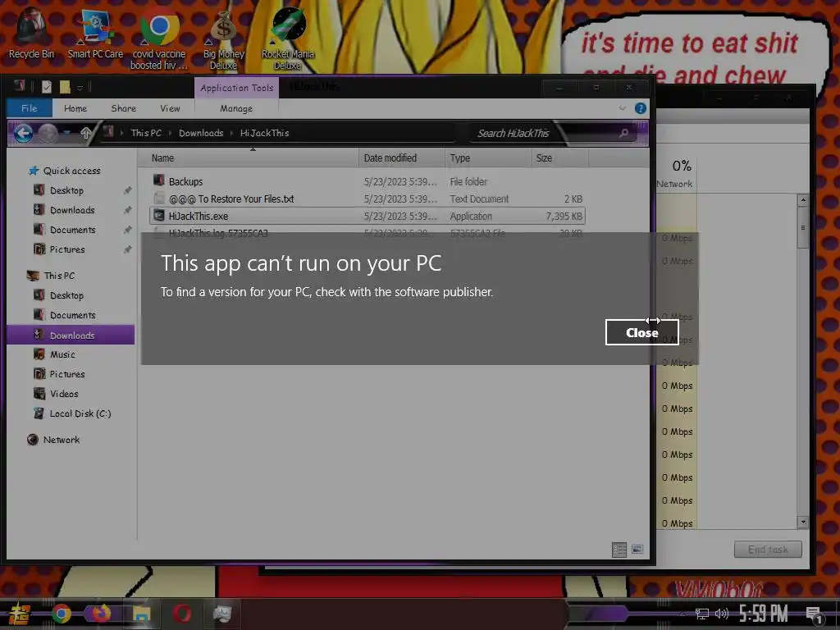Screen dimensions: 840x630
Task: Click End task in Task Manager
Action: click(x=768, y=549)
